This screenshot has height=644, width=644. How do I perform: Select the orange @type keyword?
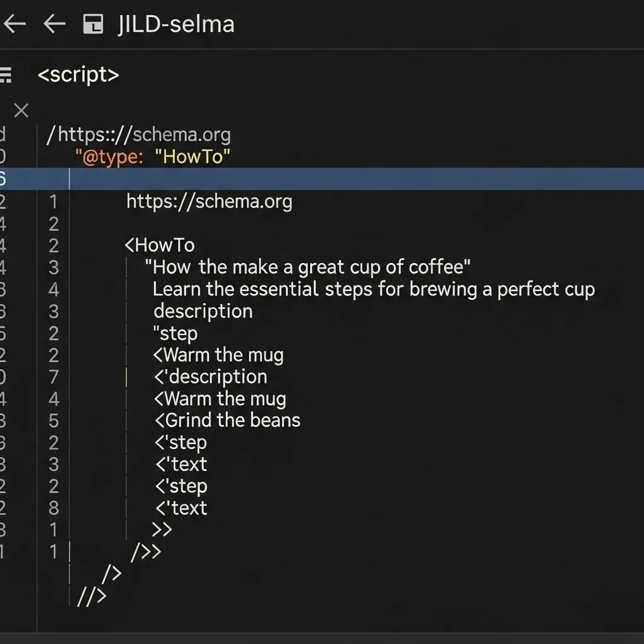click(111, 157)
